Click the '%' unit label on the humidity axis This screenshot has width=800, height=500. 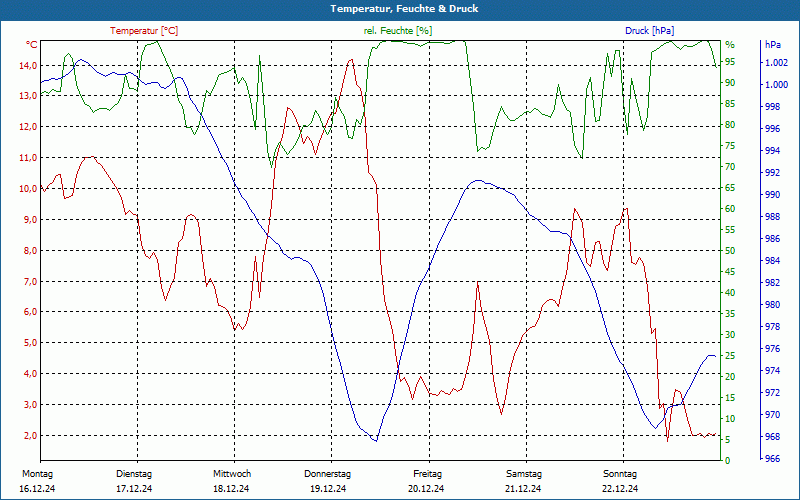click(x=730, y=44)
